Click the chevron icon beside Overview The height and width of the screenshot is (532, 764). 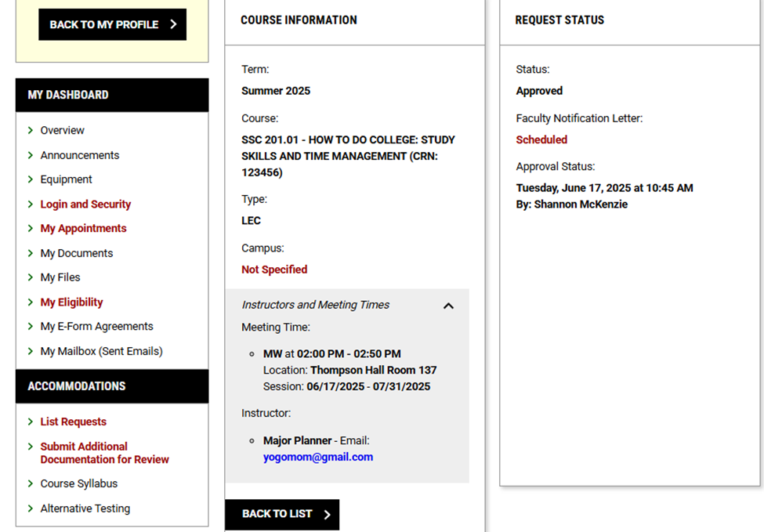31,131
